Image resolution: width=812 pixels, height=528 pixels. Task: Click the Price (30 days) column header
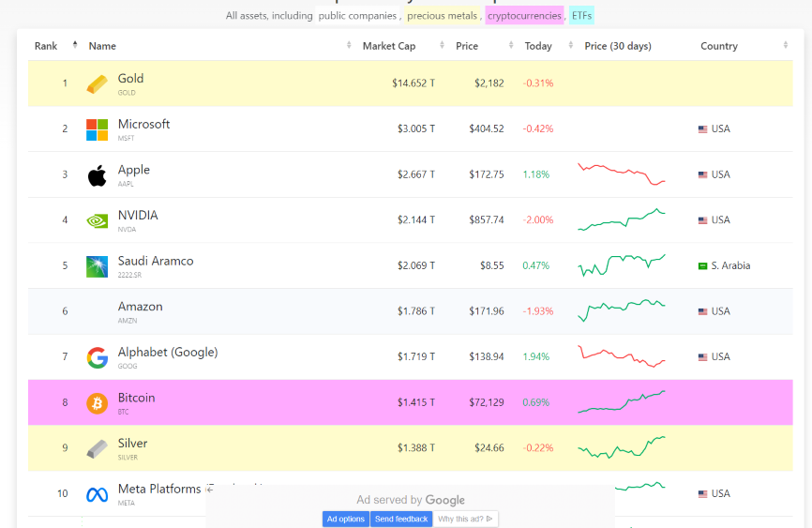click(x=618, y=46)
